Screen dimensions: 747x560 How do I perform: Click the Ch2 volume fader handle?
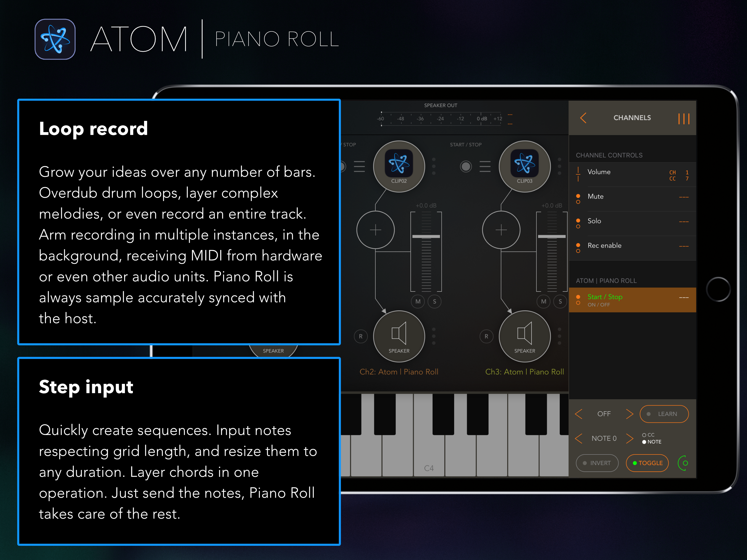(x=426, y=237)
